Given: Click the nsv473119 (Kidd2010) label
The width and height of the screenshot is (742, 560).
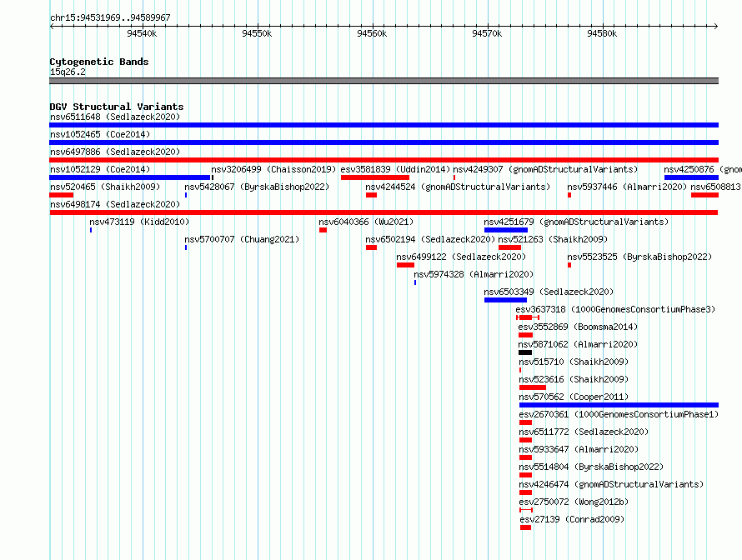Looking at the screenshot, I should [x=139, y=222].
